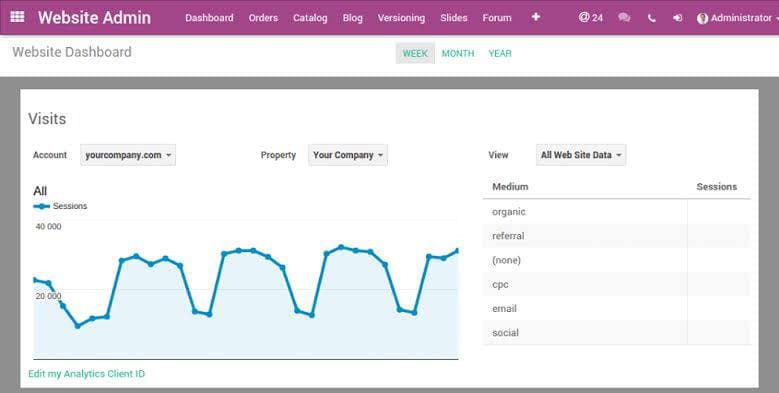Click the peak data point on Sessions chart
779x393 pixels.
coord(341,247)
